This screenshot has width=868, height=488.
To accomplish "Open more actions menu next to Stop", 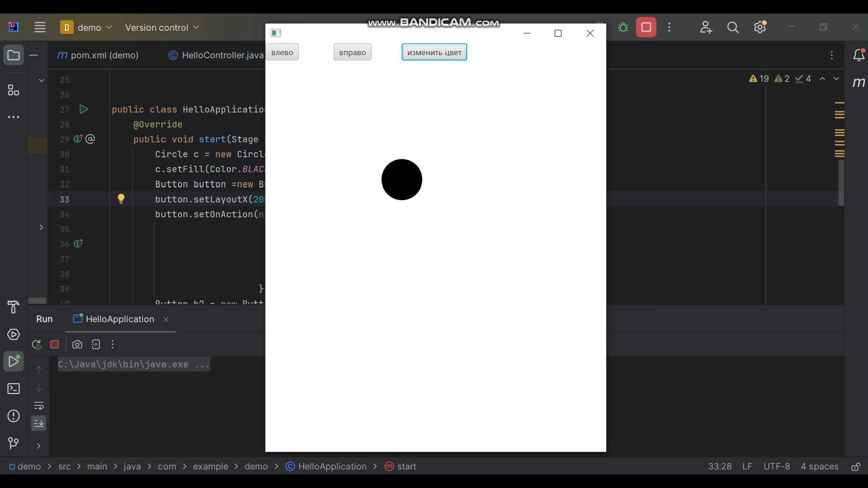I will [670, 28].
